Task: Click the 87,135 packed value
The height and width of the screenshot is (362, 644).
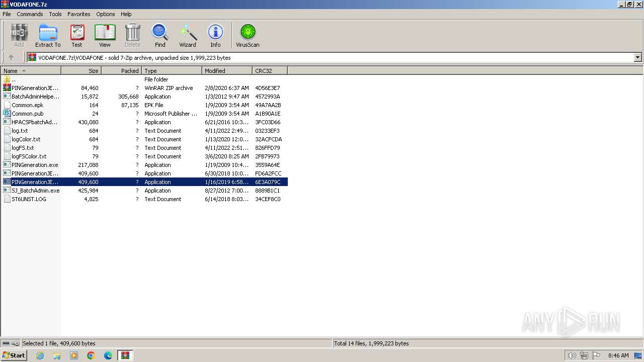Action: pyautogui.click(x=130, y=105)
